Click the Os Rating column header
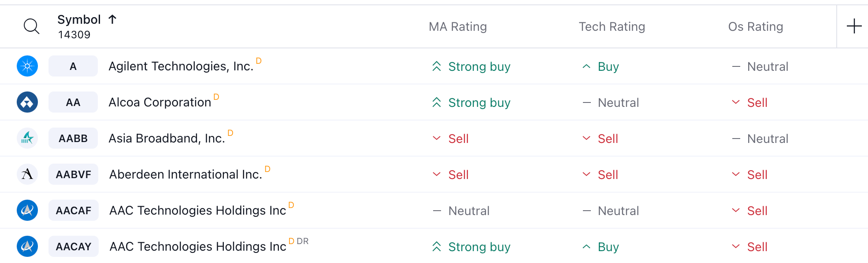The height and width of the screenshot is (263, 868). click(x=755, y=27)
